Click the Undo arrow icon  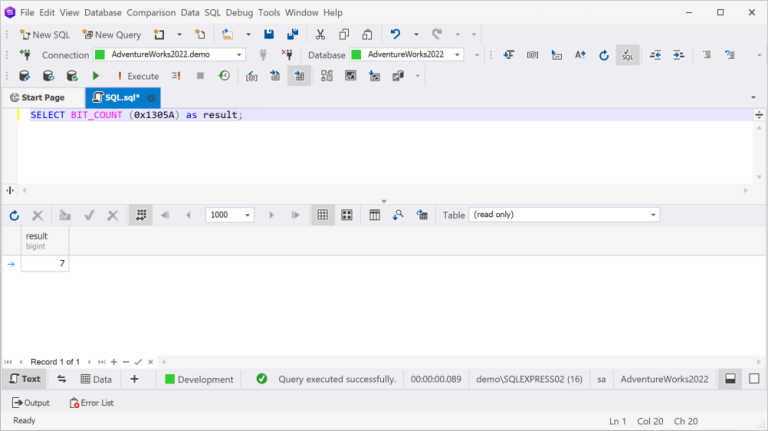point(396,34)
